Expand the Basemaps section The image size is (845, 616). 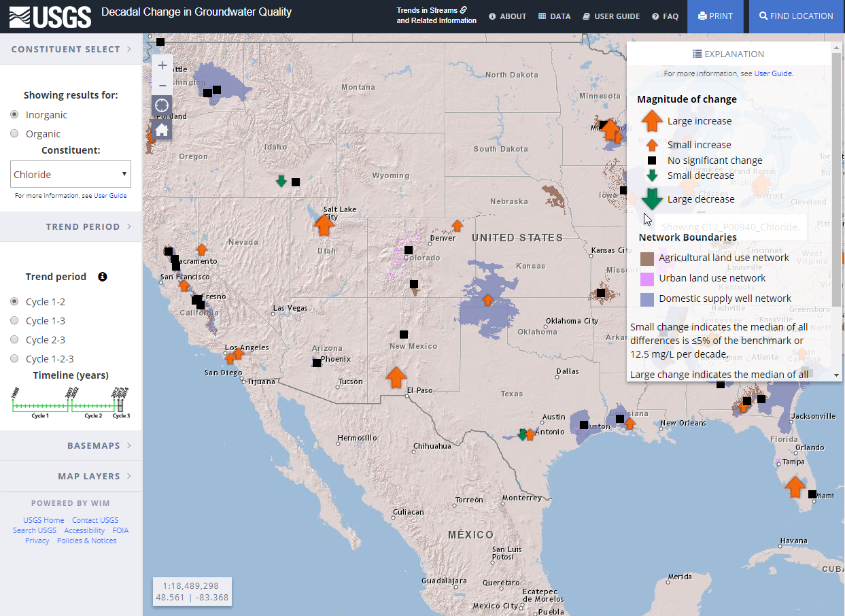pyautogui.click(x=71, y=445)
